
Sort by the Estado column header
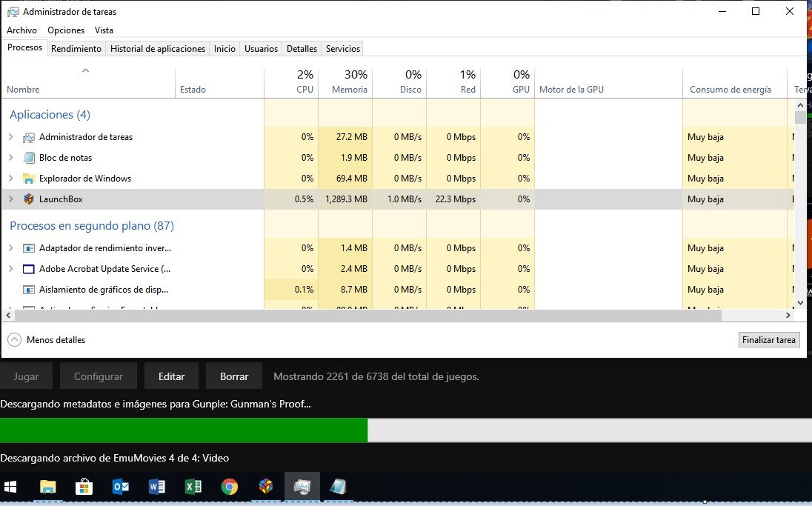(x=219, y=83)
